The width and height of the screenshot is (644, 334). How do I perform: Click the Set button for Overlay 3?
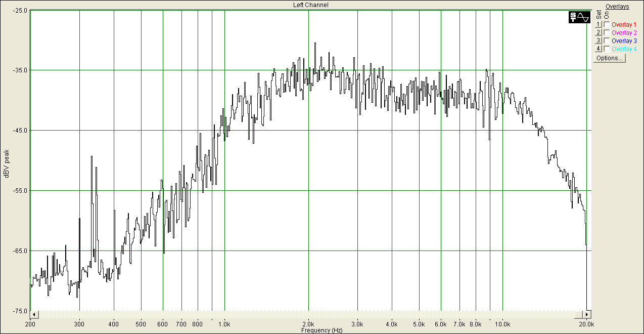(x=599, y=40)
